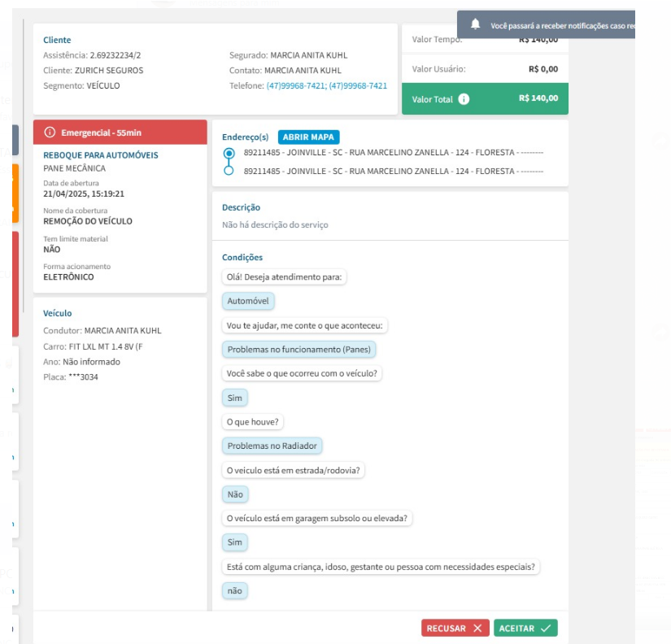This screenshot has height=644, width=671.
Task: Click the 'Carro: FIT LXL MT 1.4 8V' line
Action: tap(93, 346)
